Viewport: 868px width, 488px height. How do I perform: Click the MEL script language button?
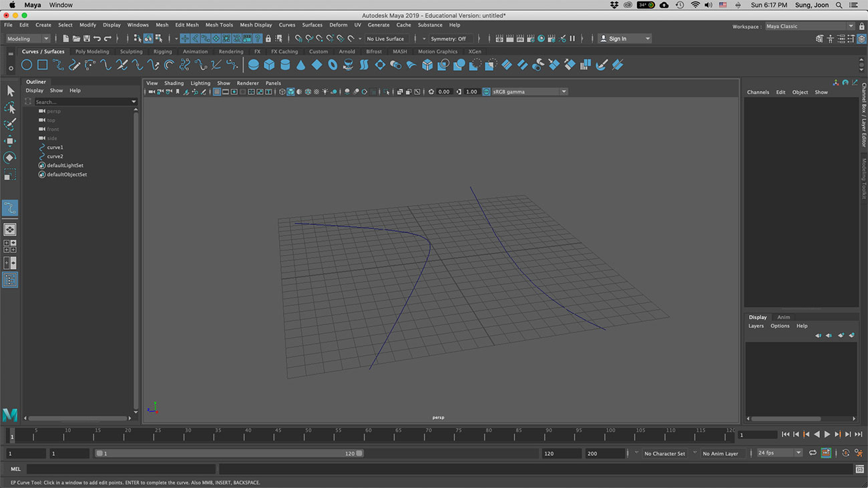coord(16,469)
